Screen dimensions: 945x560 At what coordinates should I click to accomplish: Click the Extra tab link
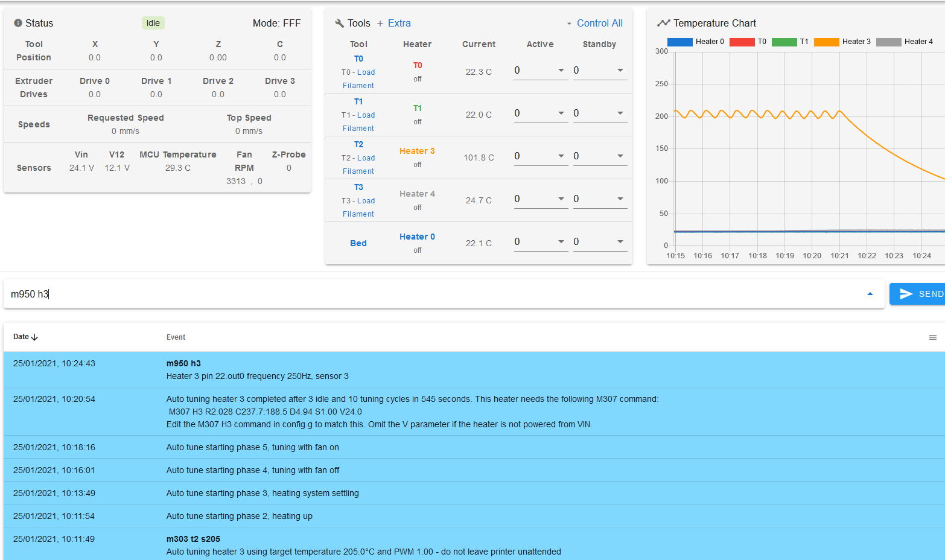pos(399,23)
